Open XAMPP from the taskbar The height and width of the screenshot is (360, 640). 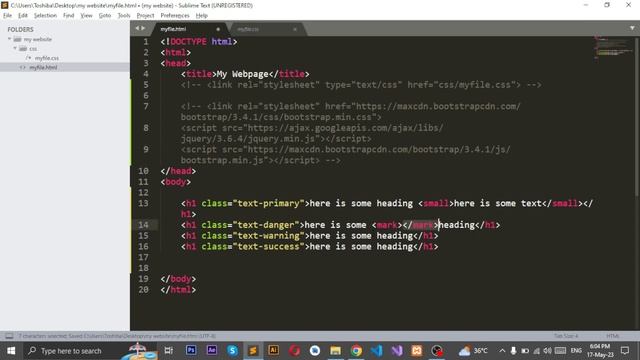(417, 351)
